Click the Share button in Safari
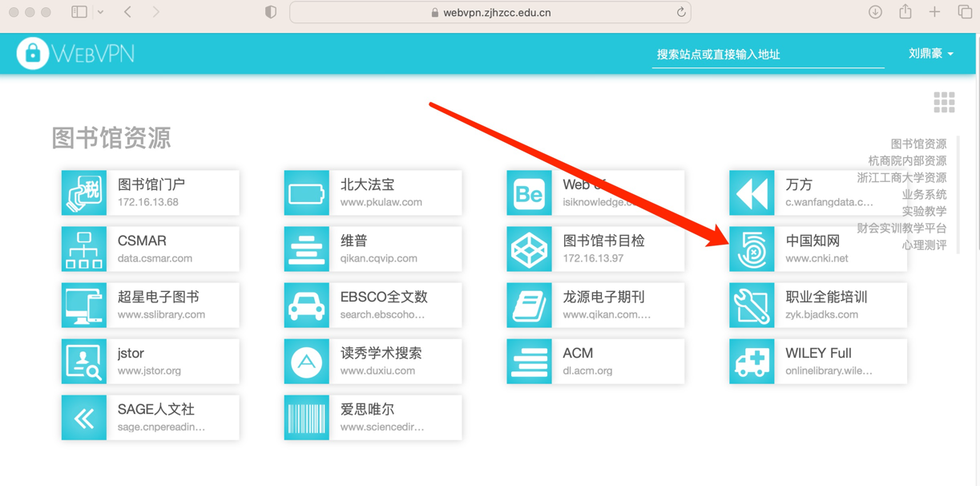Screen dimensions: 980x486 tap(905, 11)
